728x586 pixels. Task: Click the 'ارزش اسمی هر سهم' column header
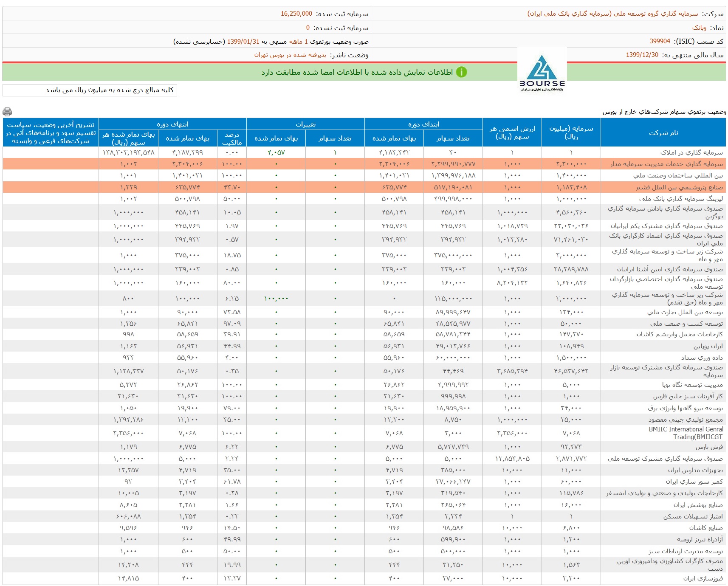tap(512, 132)
